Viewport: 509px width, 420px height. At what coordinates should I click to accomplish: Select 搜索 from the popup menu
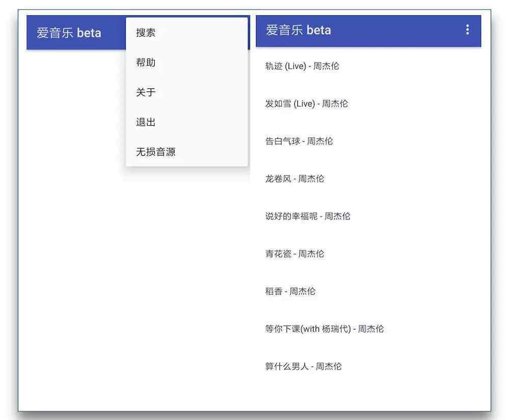(187, 33)
